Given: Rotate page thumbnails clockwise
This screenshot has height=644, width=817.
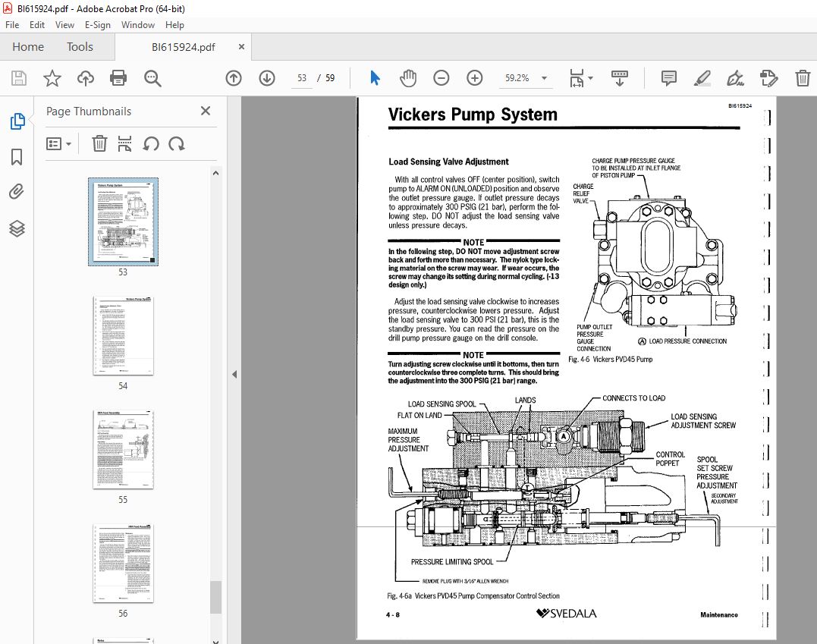Looking at the screenshot, I should [177, 144].
